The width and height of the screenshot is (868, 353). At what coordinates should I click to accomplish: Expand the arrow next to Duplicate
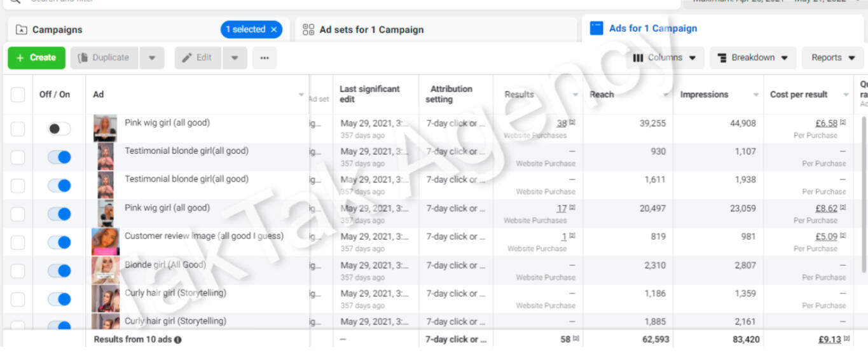tap(152, 58)
